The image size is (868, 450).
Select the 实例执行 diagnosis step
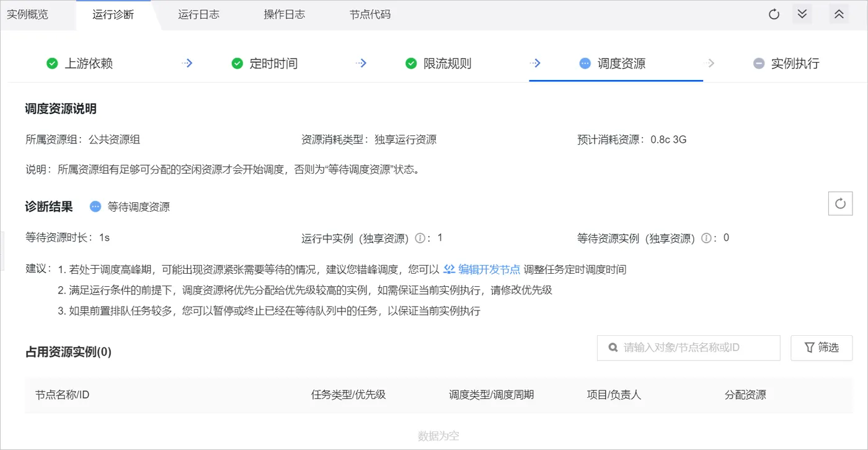click(786, 63)
